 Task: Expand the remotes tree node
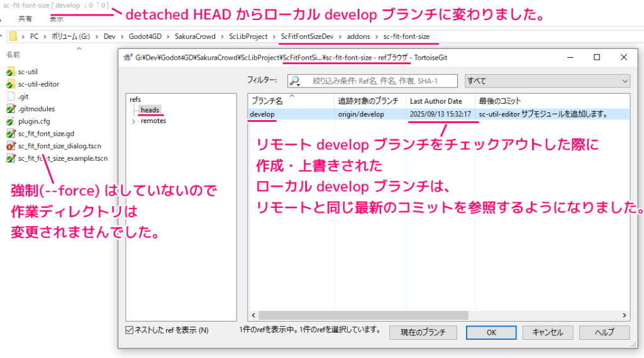[133, 121]
